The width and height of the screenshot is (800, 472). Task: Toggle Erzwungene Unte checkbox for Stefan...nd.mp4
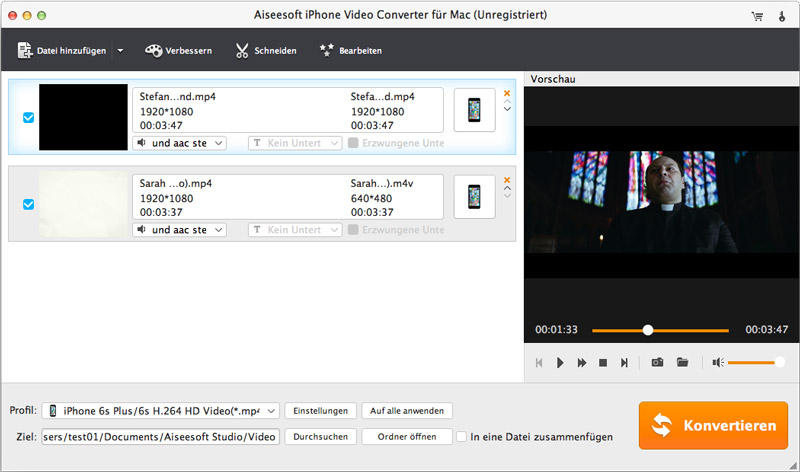353,143
